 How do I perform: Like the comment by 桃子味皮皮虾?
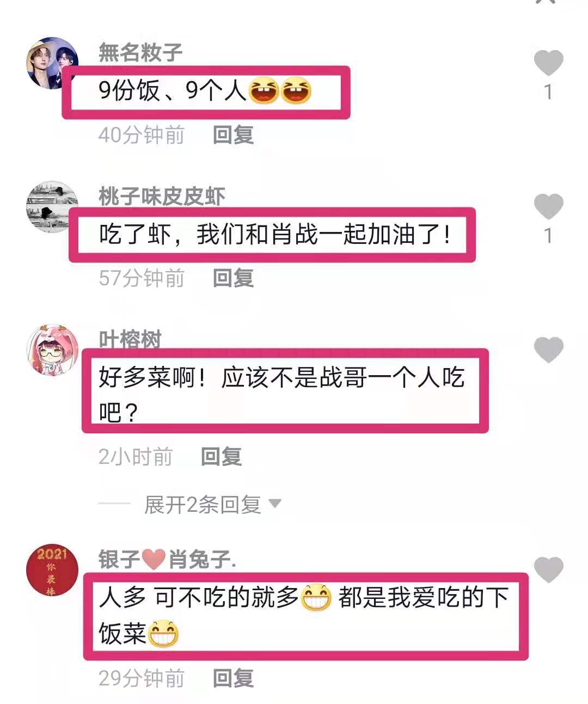tap(548, 206)
